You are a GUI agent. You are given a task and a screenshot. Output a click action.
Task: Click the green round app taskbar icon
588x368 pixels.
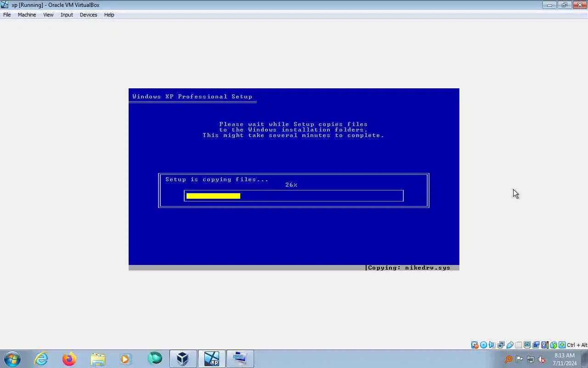coord(155,358)
